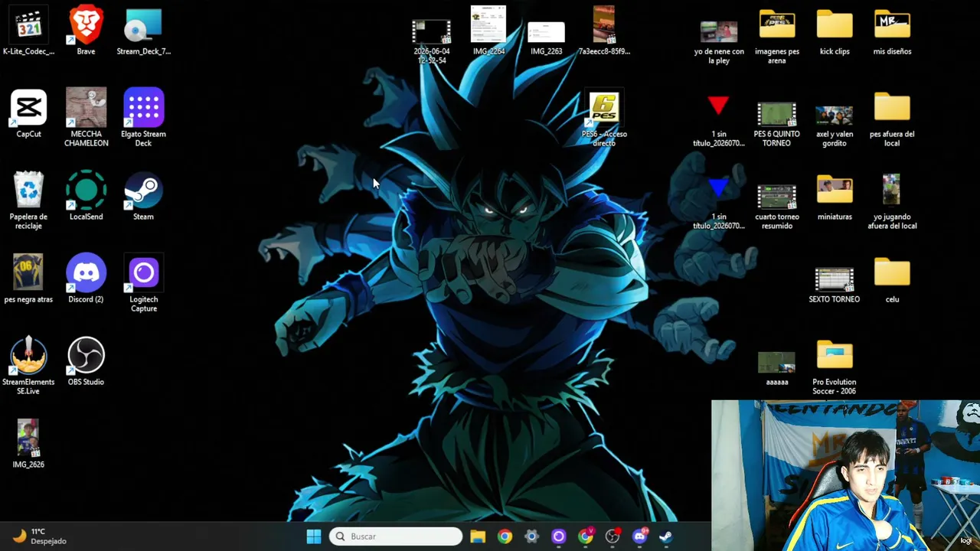The image size is (980, 551).
Task: Select 'yo jugando afuera del local' image
Action: [x=892, y=202]
